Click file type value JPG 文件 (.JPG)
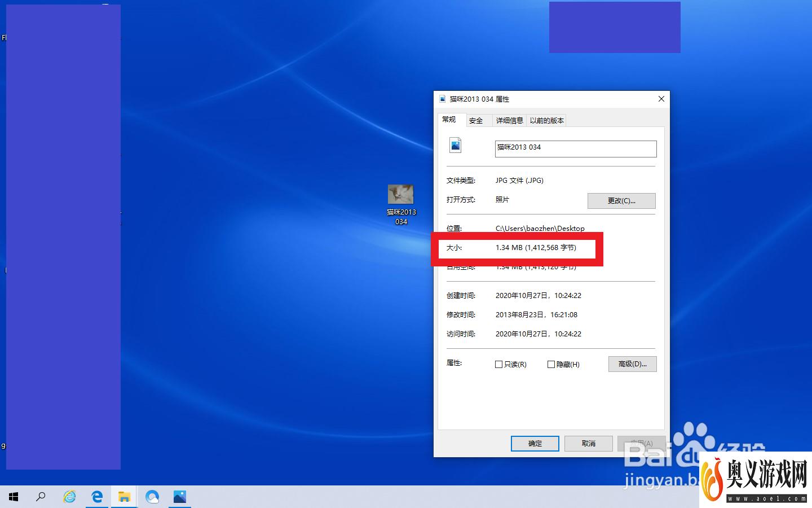812x508 pixels. point(519,181)
